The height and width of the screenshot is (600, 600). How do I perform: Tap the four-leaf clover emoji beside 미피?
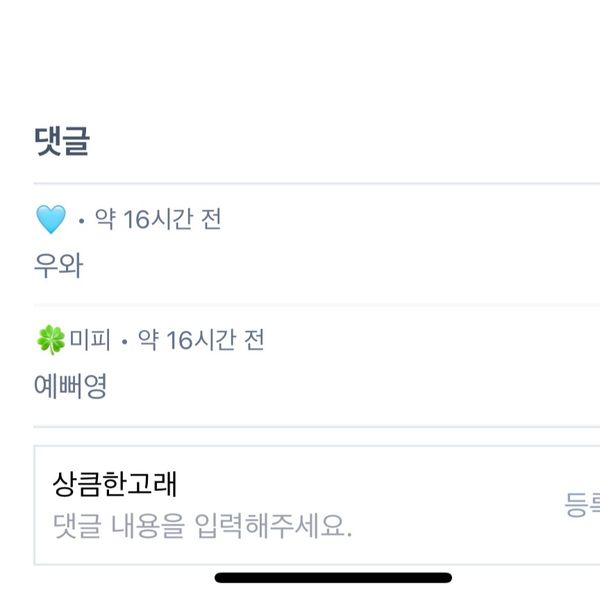[51, 340]
